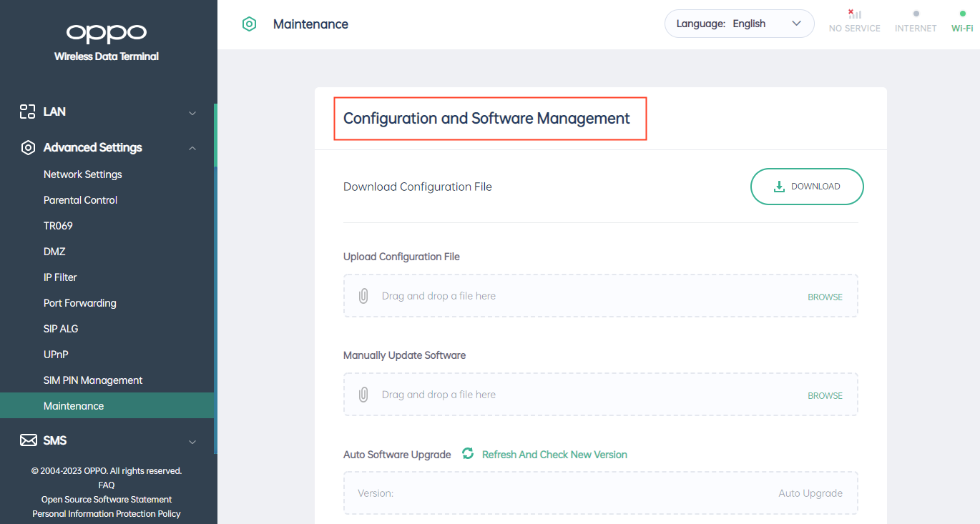This screenshot has height=524, width=980.
Task: Collapse the Advanced Settings menu
Action: (x=192, y=147)
